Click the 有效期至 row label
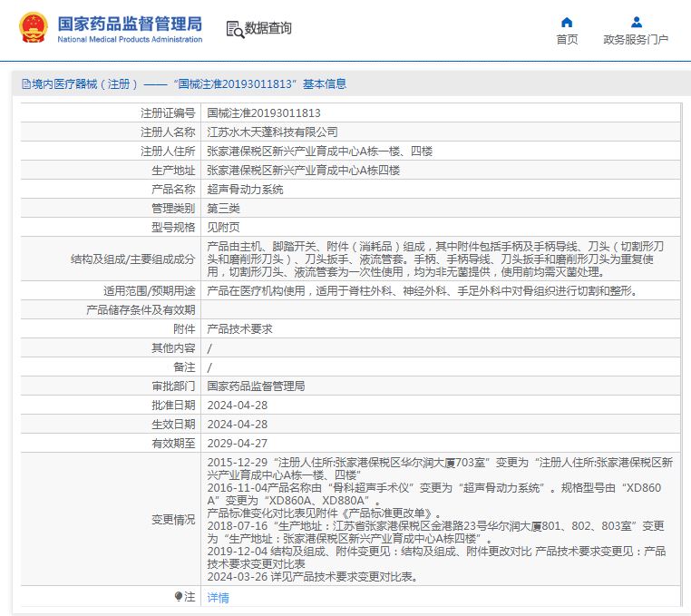The height and width of the screenshot is (616, 691). [x=173, y=443]
